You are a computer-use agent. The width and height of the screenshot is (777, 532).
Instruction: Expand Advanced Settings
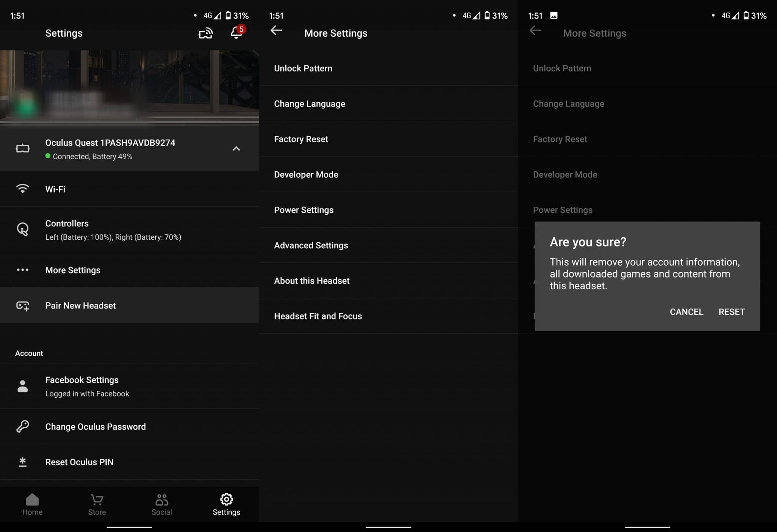point(311,245)
